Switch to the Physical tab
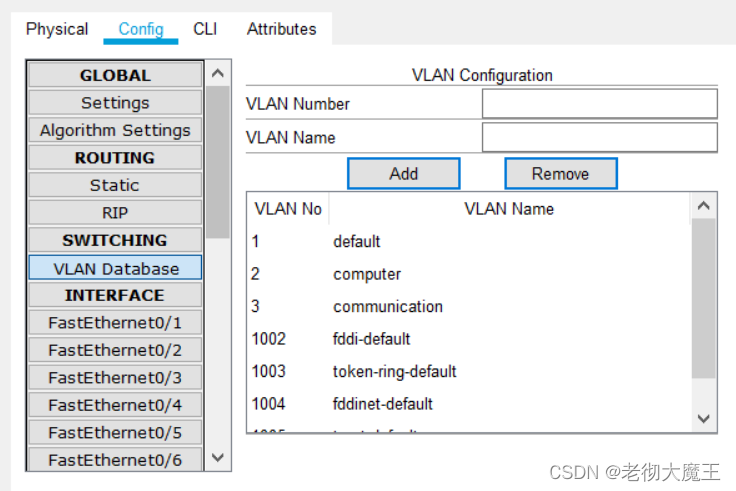This screenshot has width=736, height=491. pyautogui.click(x=57, y=29)
